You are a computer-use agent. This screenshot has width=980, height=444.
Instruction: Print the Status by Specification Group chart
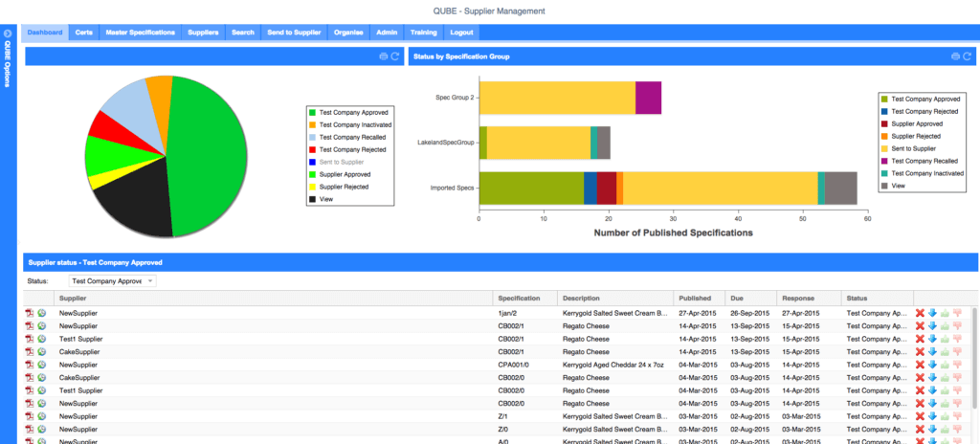tap(955, 56)
